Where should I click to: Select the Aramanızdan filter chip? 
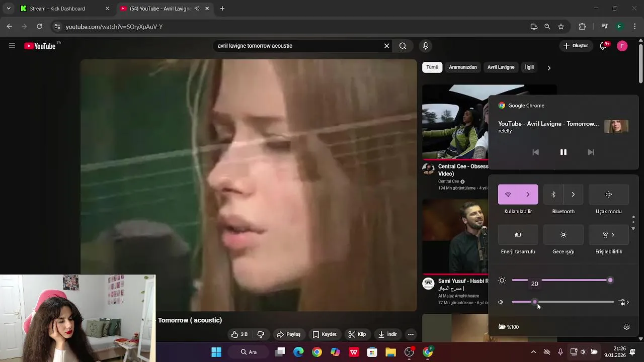(x=463, y=67)
